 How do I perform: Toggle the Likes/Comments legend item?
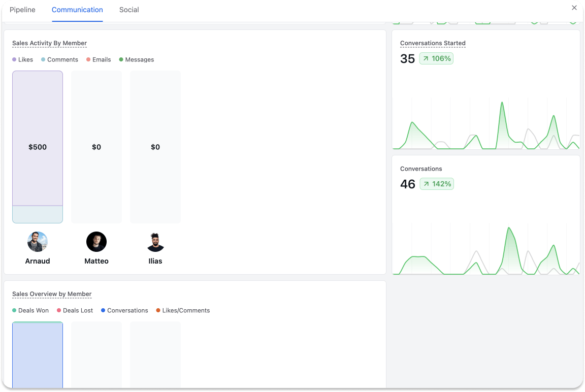coord(183,310)
